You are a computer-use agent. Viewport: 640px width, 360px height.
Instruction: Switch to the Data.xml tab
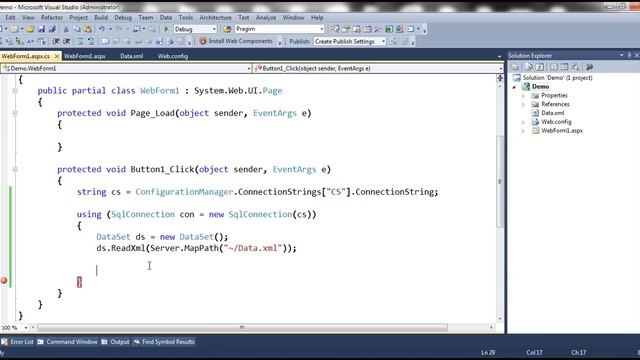click(x=131, y=56)
